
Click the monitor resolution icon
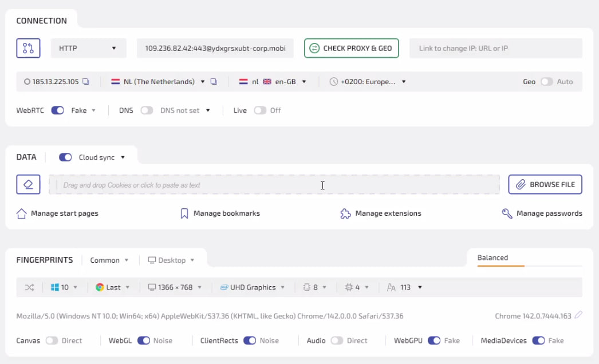coord(152,287)
